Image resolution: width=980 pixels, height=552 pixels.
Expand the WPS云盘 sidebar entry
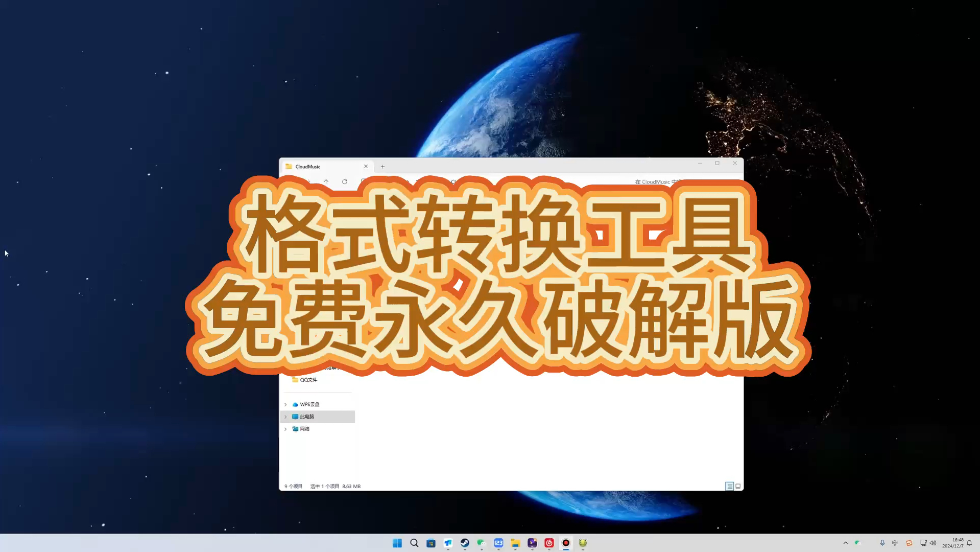pyautogui.click(x=285, y=404)
